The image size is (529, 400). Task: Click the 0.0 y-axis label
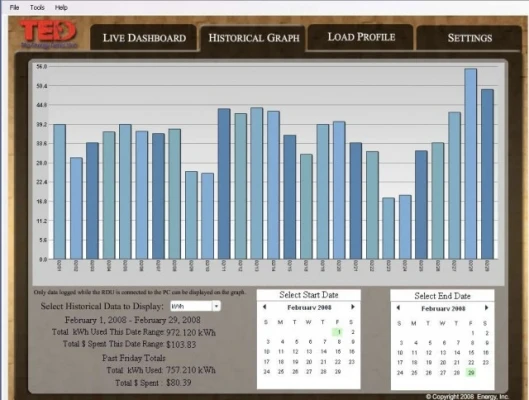[43, 259]
